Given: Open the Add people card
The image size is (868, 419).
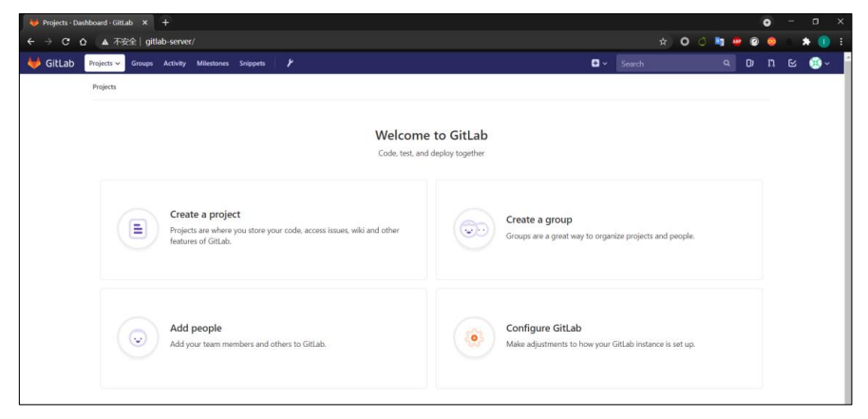Looking at the screenshot, I should click(x=263, y=338).
